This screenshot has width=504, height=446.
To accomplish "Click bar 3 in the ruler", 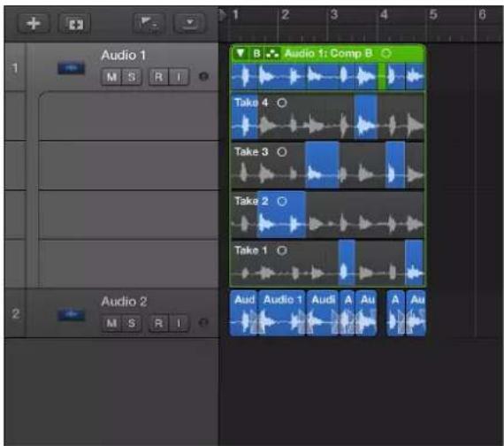I will point(334,14).
